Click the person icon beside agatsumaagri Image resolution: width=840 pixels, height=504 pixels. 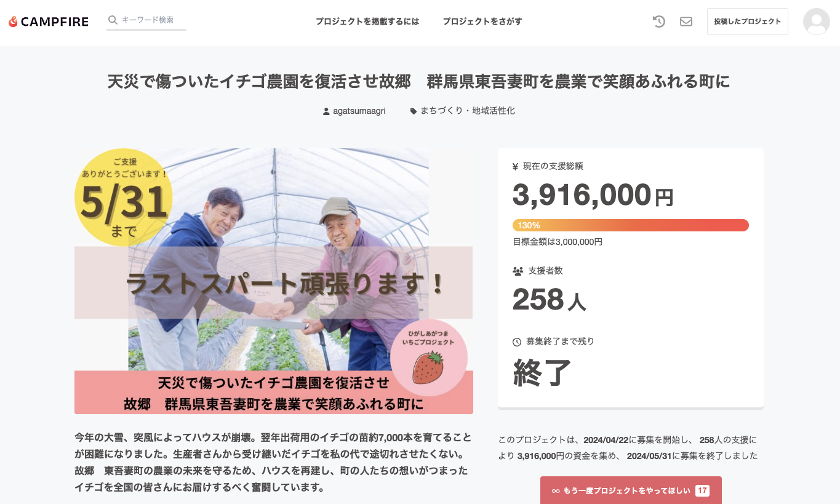pyautogui.click(x=326, y=111)
